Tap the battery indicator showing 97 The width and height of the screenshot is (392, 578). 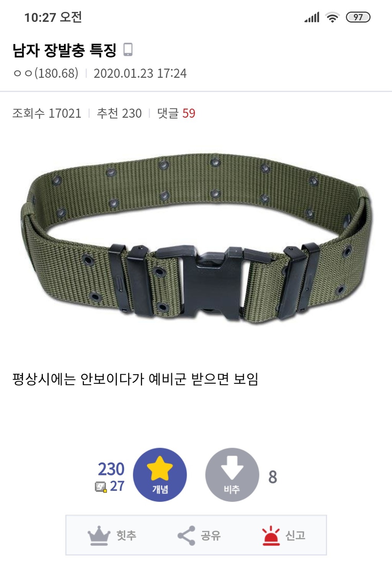[358, 17]
